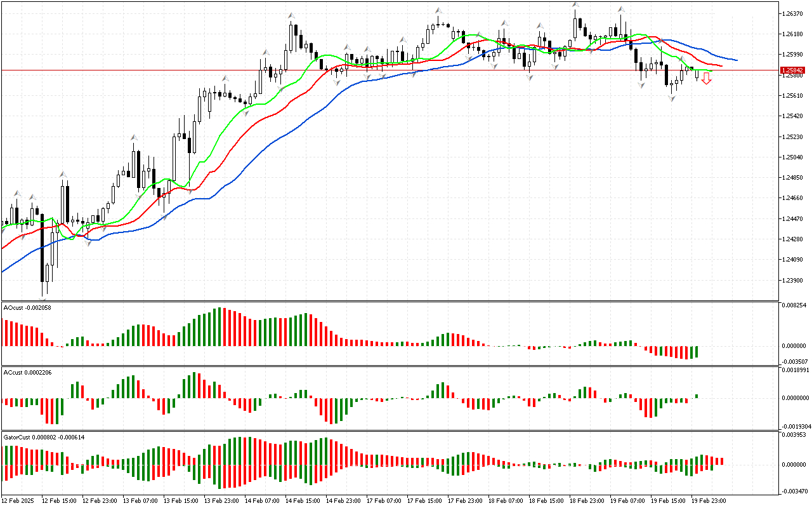The height and width of the screenshot is (508, 812).
Task: Click the 0.003953 GatorCust scale value
Action: [794, 435]
